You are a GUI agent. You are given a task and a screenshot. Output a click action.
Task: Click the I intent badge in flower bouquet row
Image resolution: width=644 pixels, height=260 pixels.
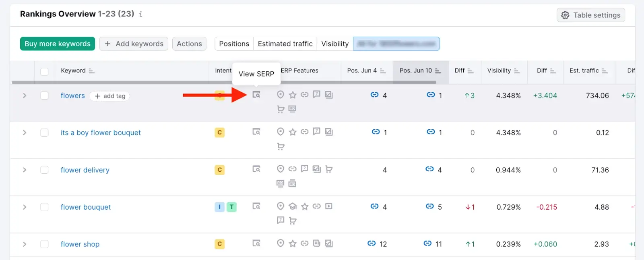click(x=219, y=207)
